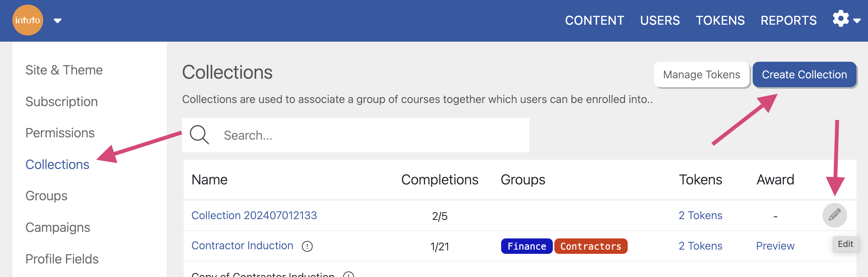Expand the caret next to settings gear
Screen dimensions: 868x277
point(857,21)
